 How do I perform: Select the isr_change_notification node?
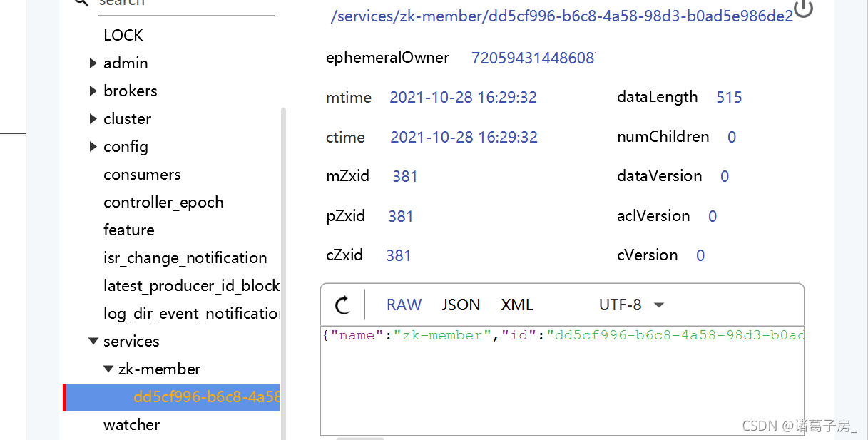tap(185, 257)
